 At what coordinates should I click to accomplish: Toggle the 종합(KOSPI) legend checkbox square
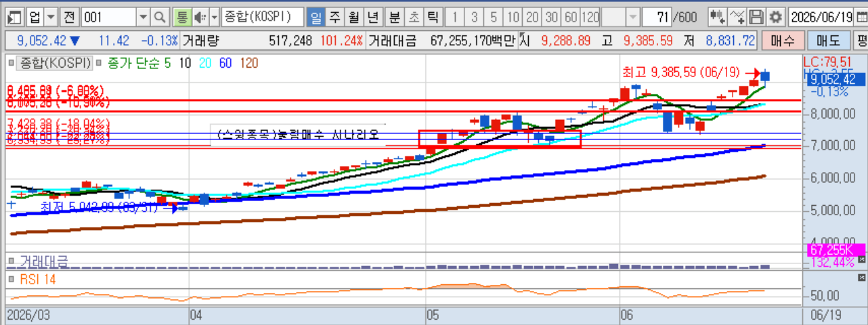pos(12,64)
